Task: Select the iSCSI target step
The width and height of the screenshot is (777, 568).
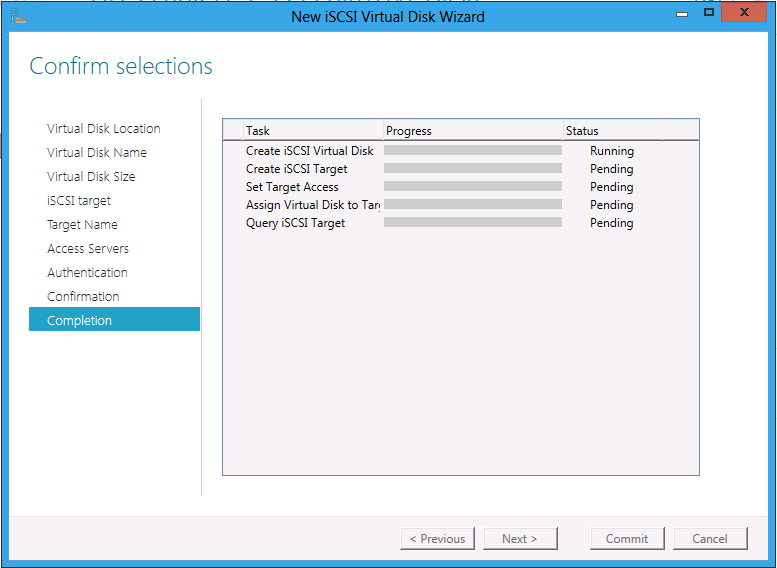Action: 79,201
